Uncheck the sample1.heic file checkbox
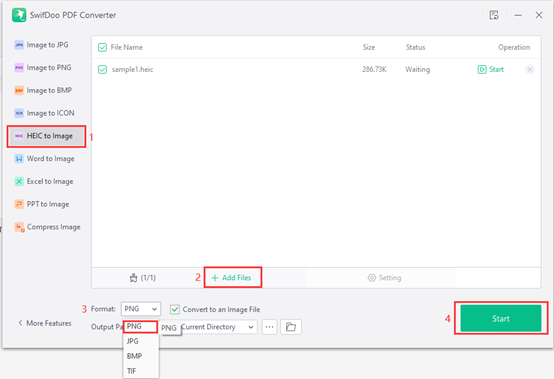The height and width of the screenshot is (379, 554). (x=102, y=69)
